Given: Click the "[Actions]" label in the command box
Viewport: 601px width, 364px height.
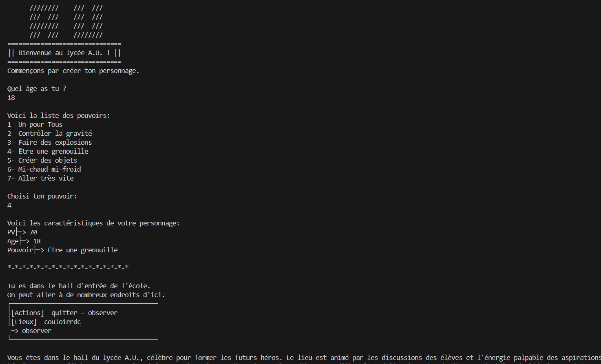Looking at the screenshot, I should 28,313.
